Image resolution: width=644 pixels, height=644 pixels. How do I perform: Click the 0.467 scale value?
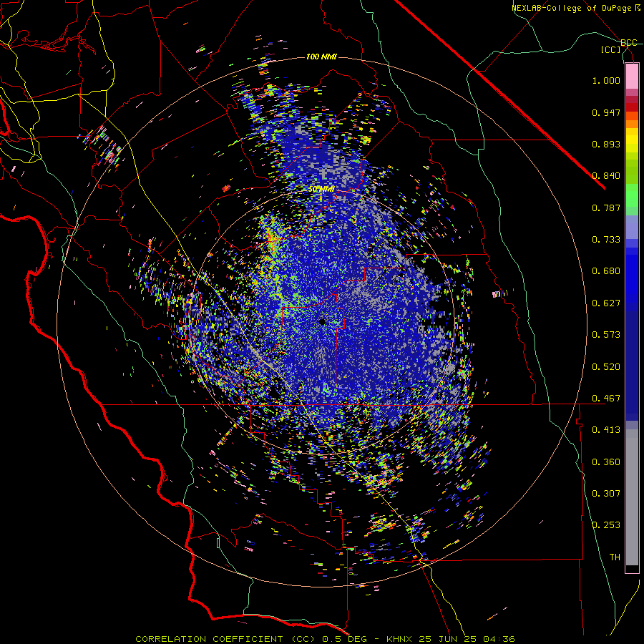click(x=606, y=399)
